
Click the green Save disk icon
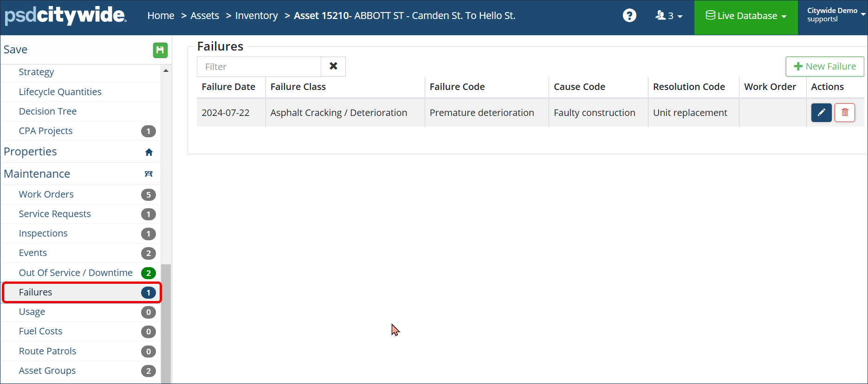coord(160,50)
